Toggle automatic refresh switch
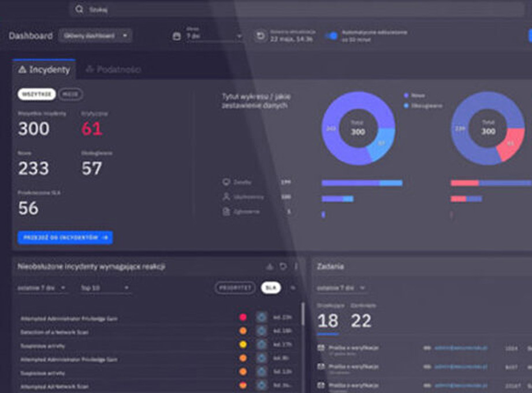Screen dimensions: 532x393 tap(332, 36)
